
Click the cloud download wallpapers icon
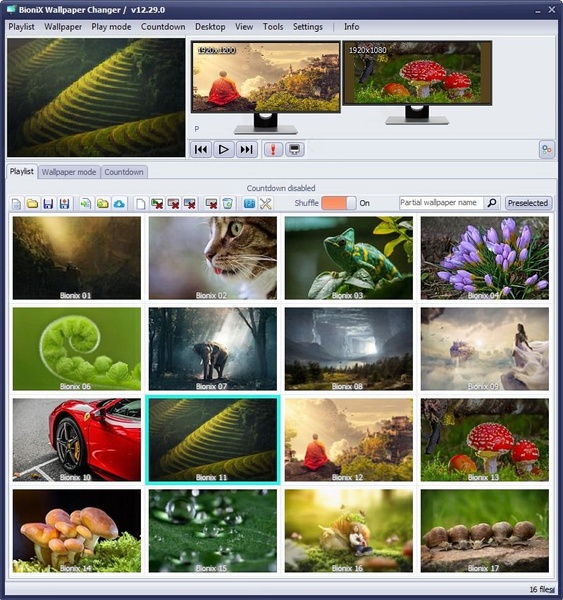coord(119,203)
